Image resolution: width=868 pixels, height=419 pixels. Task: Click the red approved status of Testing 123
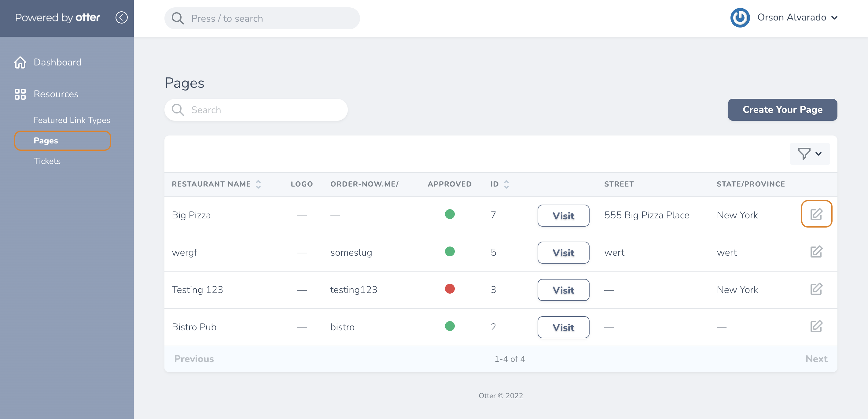tap(450, 289)
